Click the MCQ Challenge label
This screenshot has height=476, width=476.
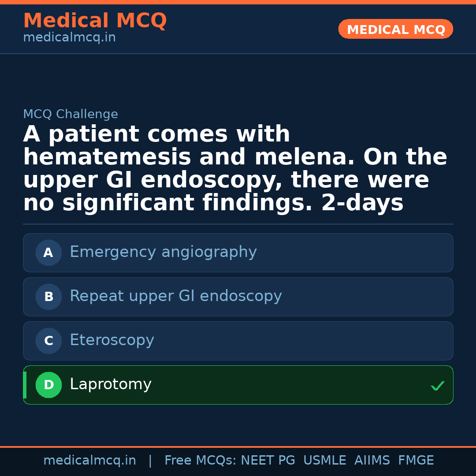pyautogui.click(x=71, y=115)
